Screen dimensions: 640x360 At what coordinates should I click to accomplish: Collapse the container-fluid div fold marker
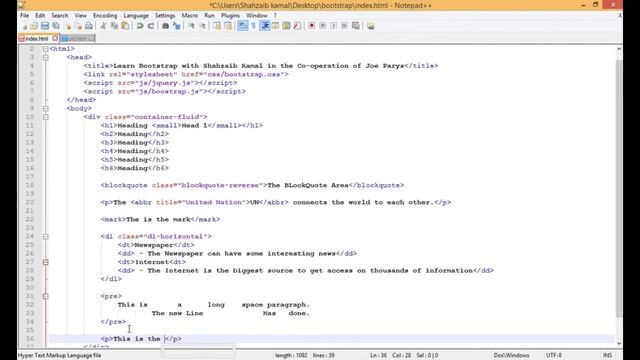tap(46, 117)
